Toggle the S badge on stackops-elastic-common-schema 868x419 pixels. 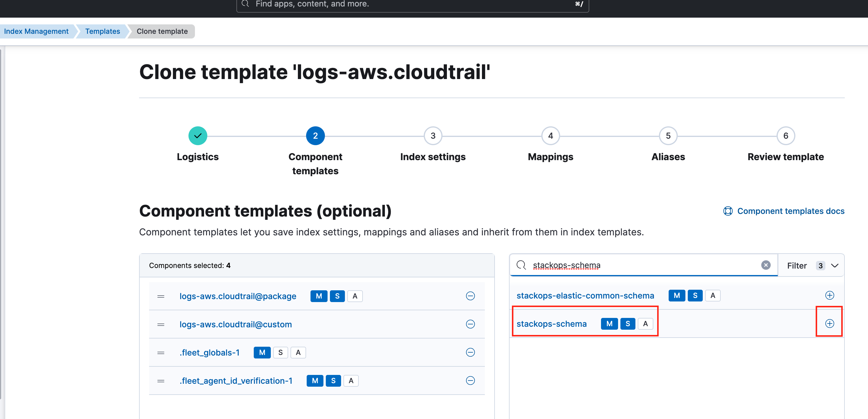(695, 295)
